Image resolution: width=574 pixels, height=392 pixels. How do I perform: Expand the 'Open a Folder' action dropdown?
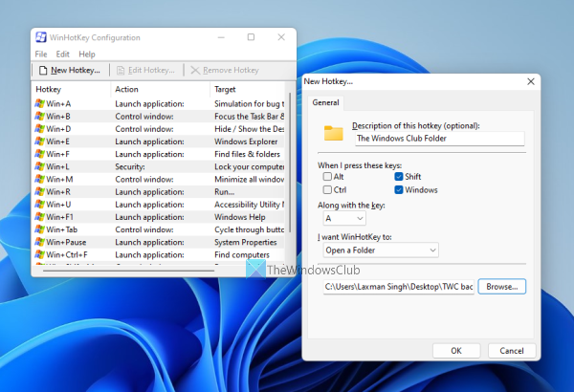379,250
